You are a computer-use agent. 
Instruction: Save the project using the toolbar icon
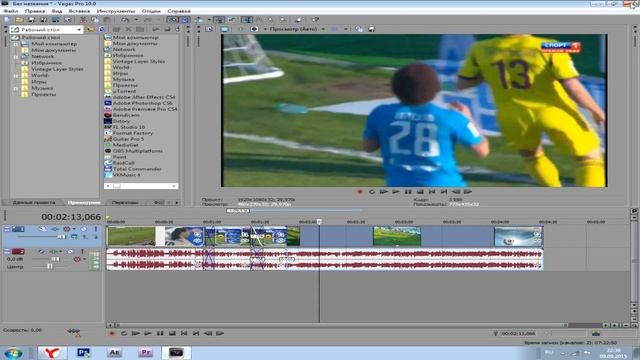(31, 20)
